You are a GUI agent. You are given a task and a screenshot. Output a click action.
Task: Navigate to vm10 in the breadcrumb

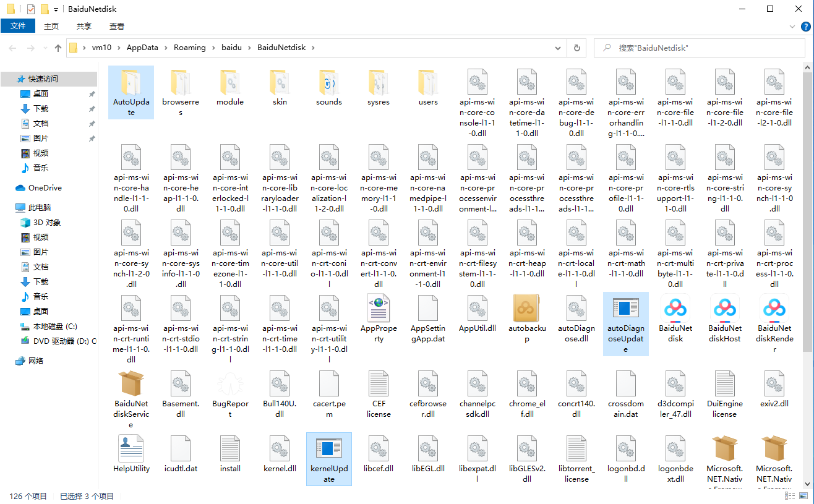[101, 48]
